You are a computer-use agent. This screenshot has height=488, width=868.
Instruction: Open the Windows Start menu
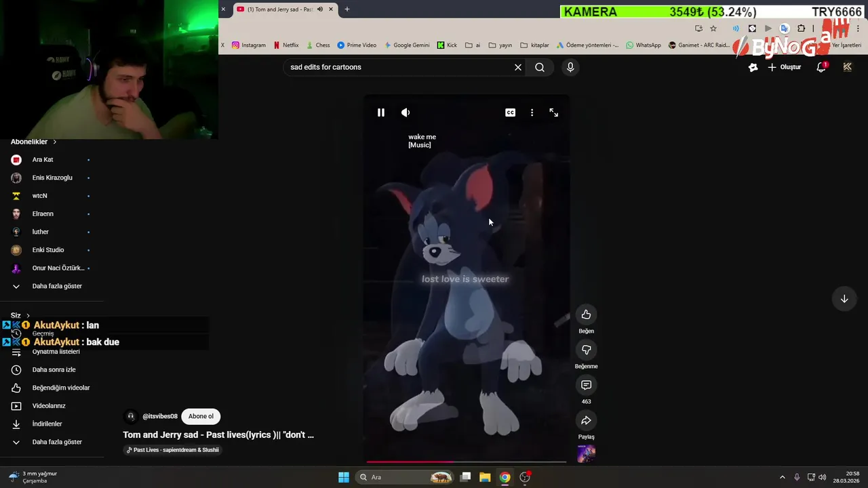coord(344,477)
